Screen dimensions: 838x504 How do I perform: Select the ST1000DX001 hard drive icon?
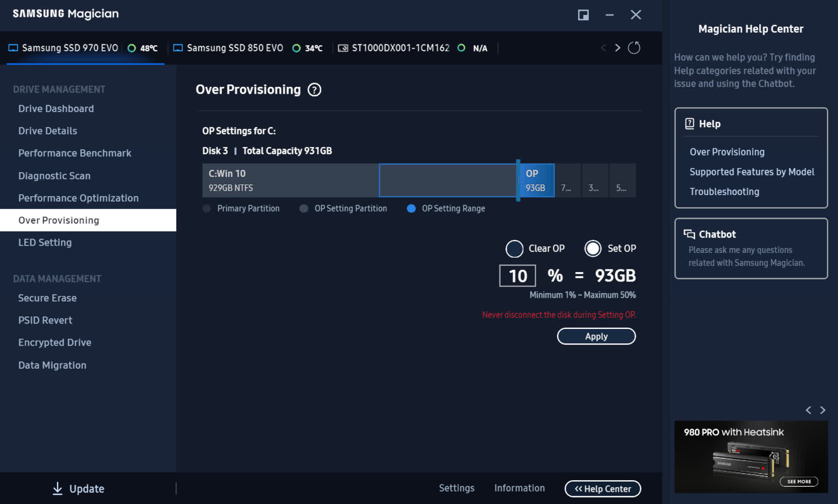343,48
